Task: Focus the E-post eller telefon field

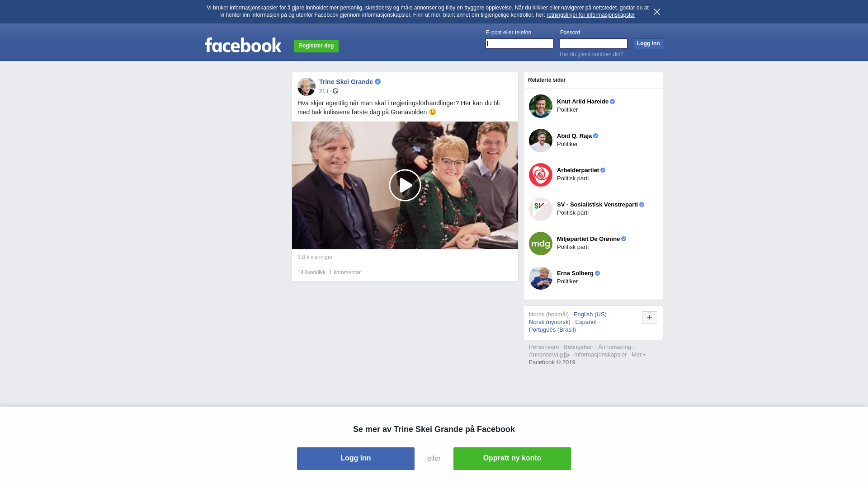Action: pos(519,43)
